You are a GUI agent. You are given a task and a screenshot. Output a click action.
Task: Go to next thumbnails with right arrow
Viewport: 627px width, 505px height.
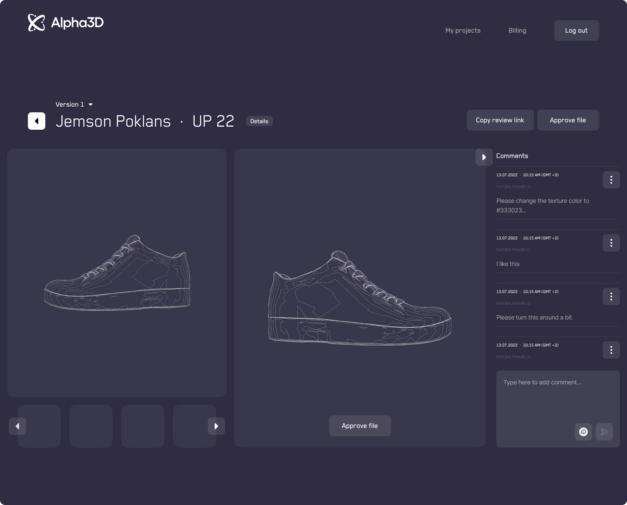(x=216, y=426)
